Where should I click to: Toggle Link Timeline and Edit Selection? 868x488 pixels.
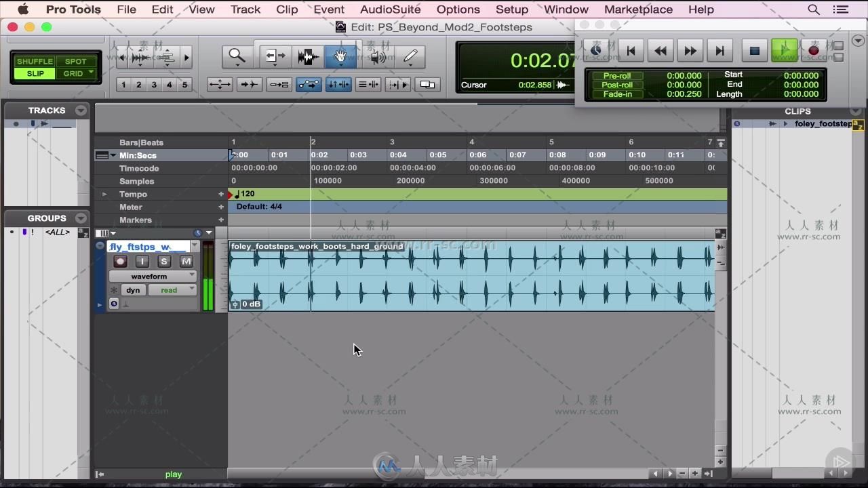coord(338,85)
